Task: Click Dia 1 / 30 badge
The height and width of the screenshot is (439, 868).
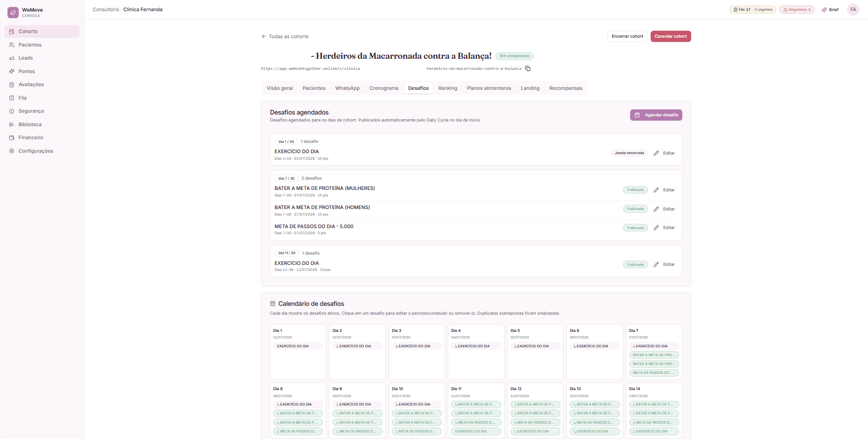Action: [286, 142]
